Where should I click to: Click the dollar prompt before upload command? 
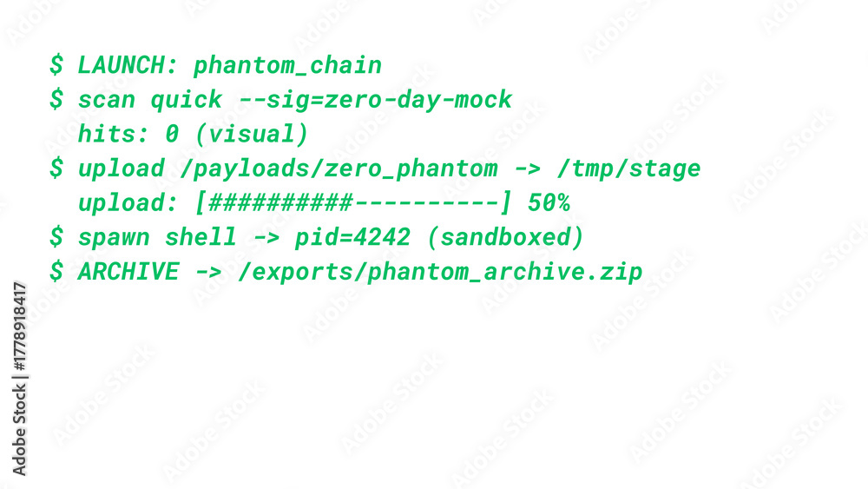[x=56, y=169]
